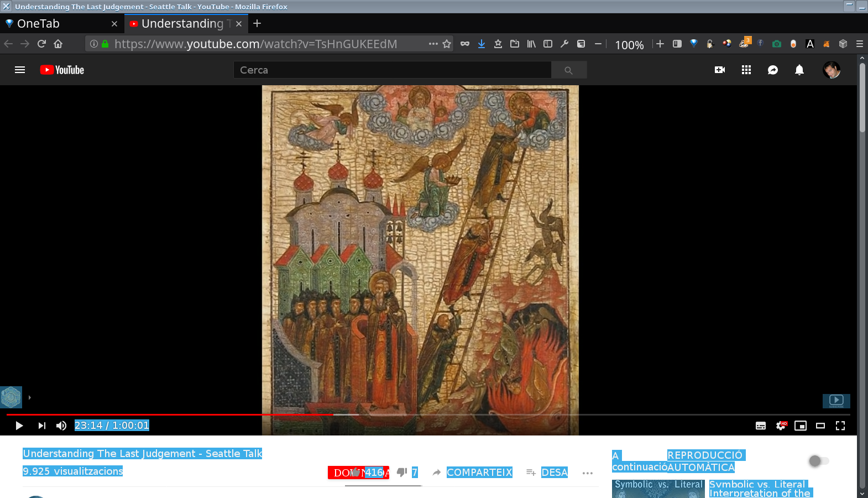Open the site security info lock
Screen dimensions: 868x498
[105, 44]
